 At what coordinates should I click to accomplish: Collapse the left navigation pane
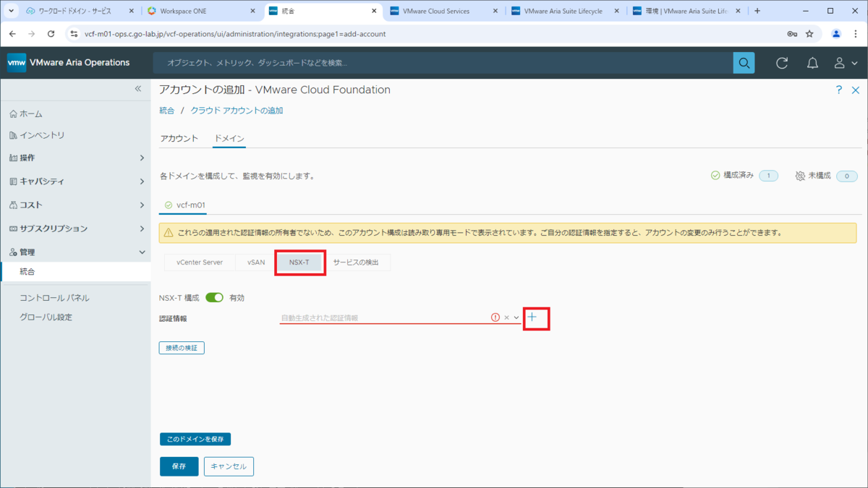click(x=138, y=88)
